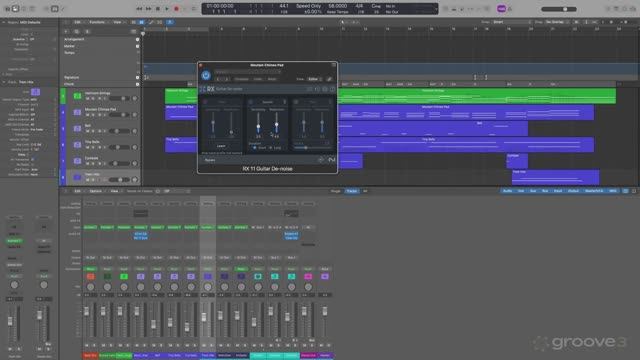Open the Edit menu in the tracks area
The image size is (640, 360).
point(78,22)
